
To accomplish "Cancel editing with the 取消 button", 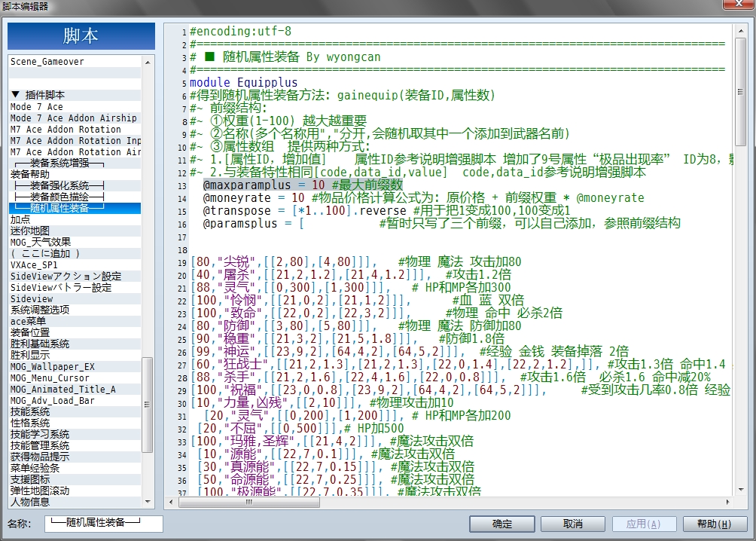I will (x=573, y=524).
